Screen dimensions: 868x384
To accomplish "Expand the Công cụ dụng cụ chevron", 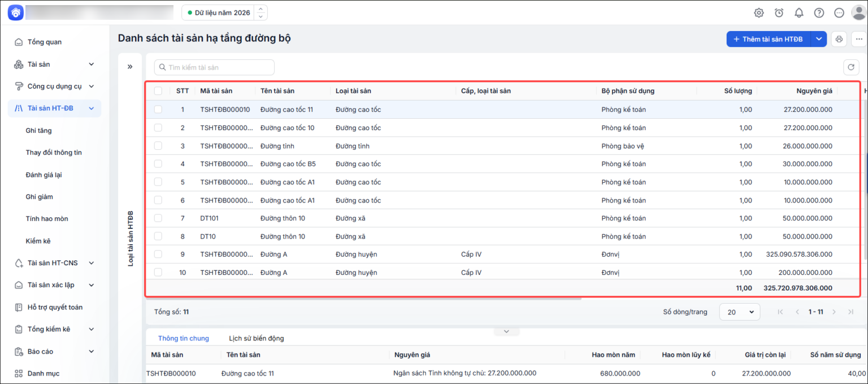I will 92,87.
